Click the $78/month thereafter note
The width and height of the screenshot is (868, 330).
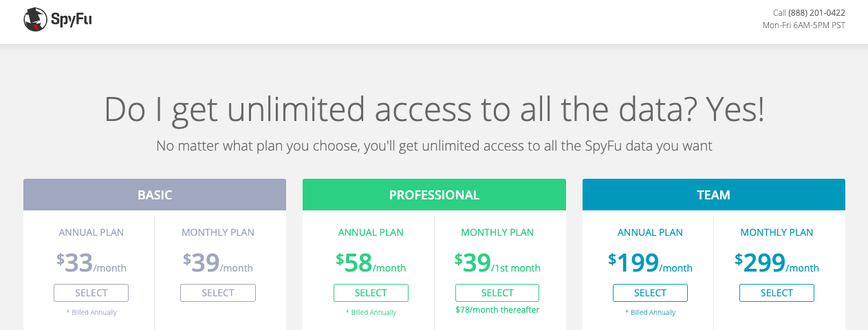pyautogui.click(x=497, y=310)
